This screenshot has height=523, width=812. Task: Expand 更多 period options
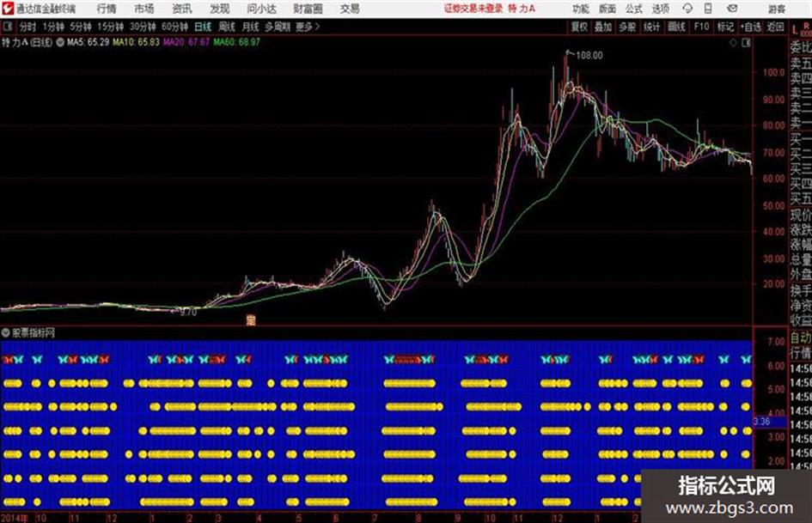(x=308, y=27)
